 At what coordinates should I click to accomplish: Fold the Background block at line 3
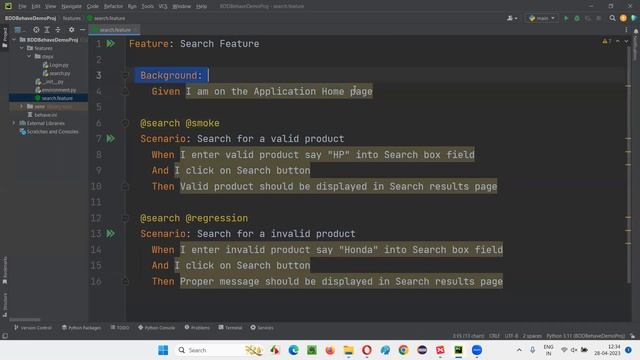click(x=125, y=75)
